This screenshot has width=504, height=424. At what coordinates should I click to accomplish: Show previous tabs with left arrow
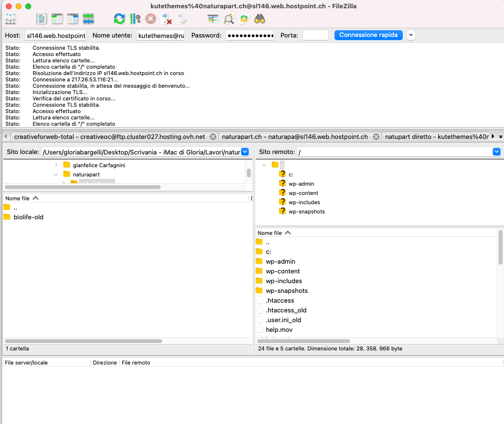(5, 136)
